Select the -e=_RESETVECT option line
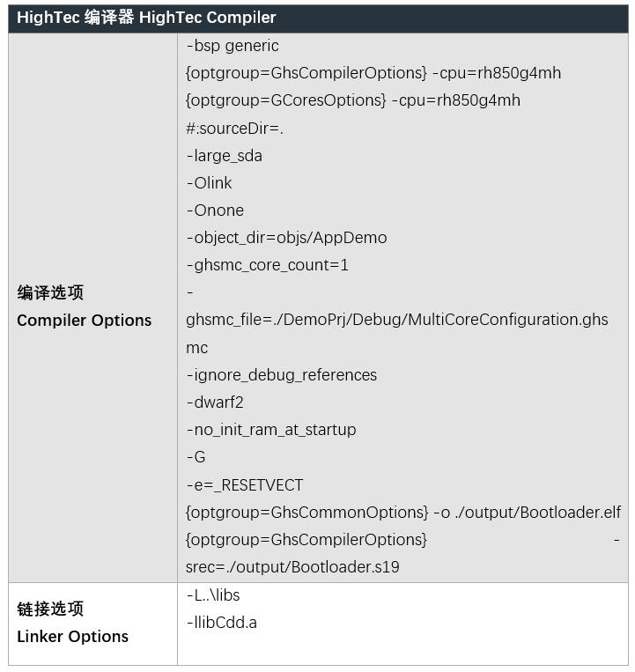The image size is (635, 672). [245, 485]
